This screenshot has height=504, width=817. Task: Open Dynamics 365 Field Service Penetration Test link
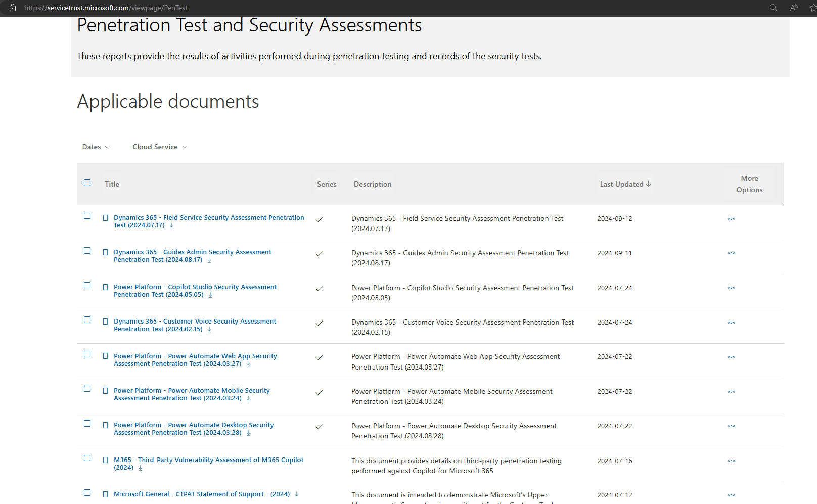pyautogui.click(x=209, y=221)
